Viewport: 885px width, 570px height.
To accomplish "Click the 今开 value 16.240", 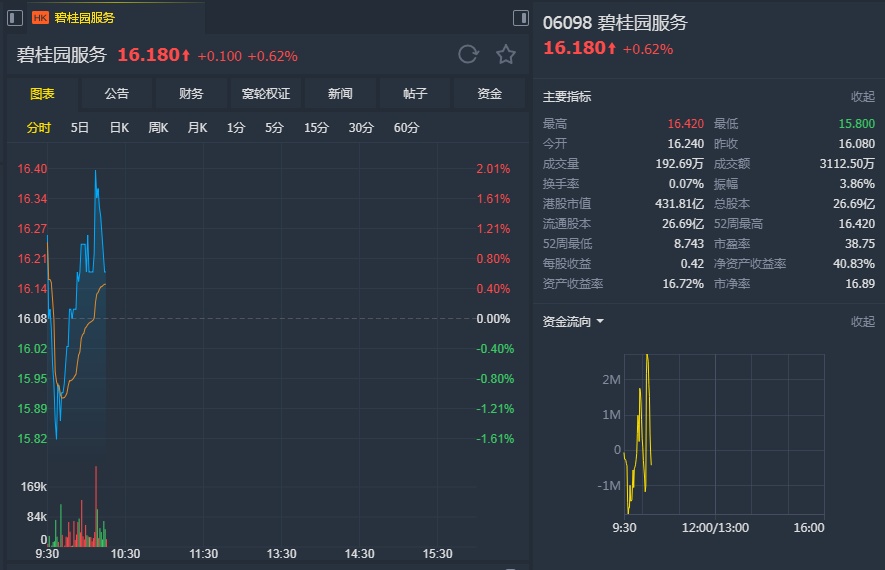I will point(686,144).
